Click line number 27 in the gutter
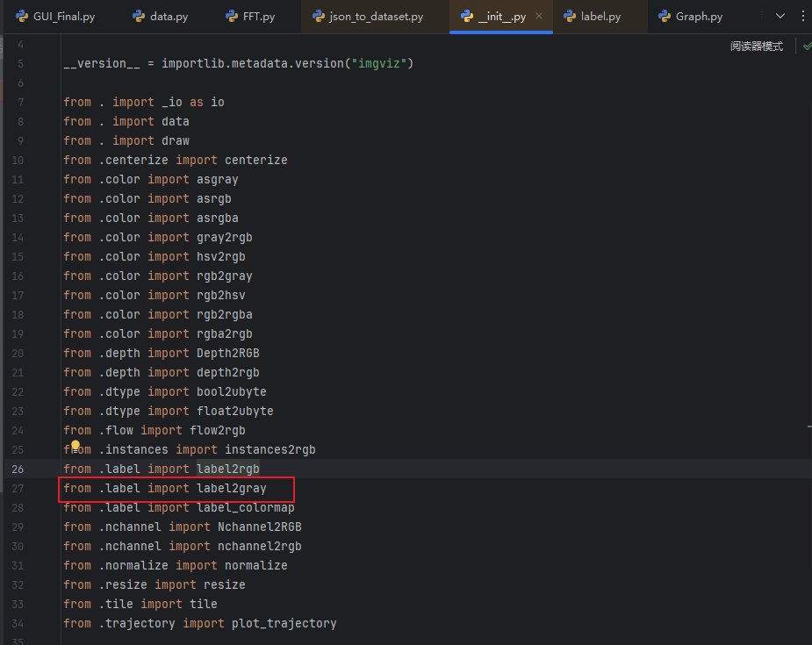Screen dimensions: 812x645 (18, 488)
